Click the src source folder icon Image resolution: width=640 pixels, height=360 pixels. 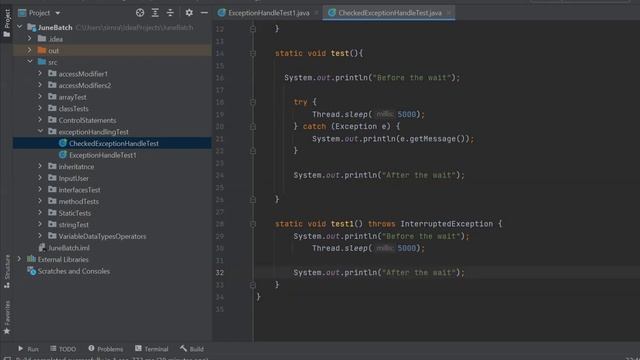pyautogui.click(x=42, y=62)
